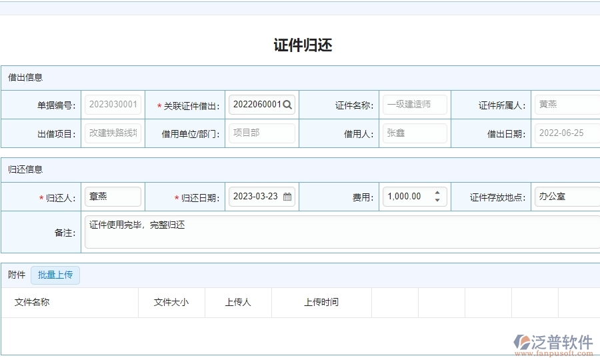Click the 泛普软件 logo

coord(553,344)
